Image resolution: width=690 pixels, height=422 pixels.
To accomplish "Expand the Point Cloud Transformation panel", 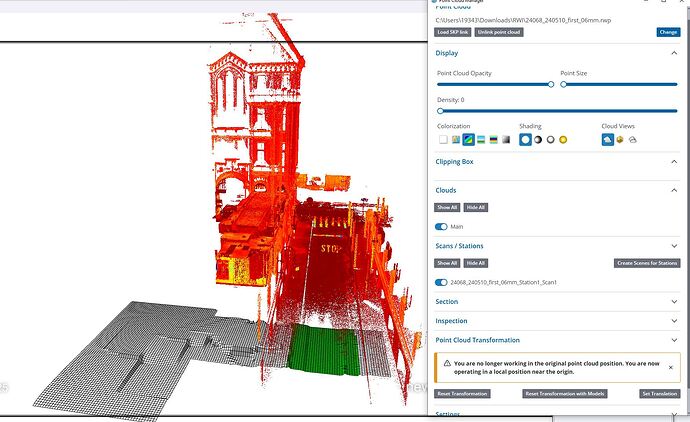I will (674, 340).
